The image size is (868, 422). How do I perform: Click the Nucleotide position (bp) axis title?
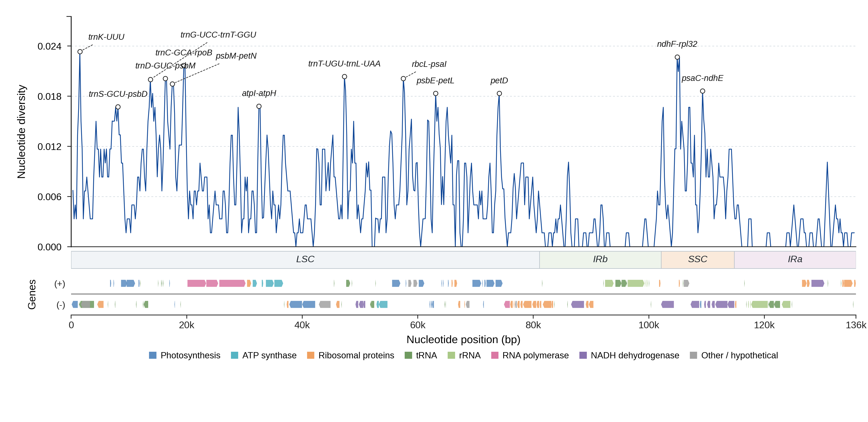point(463,339)
